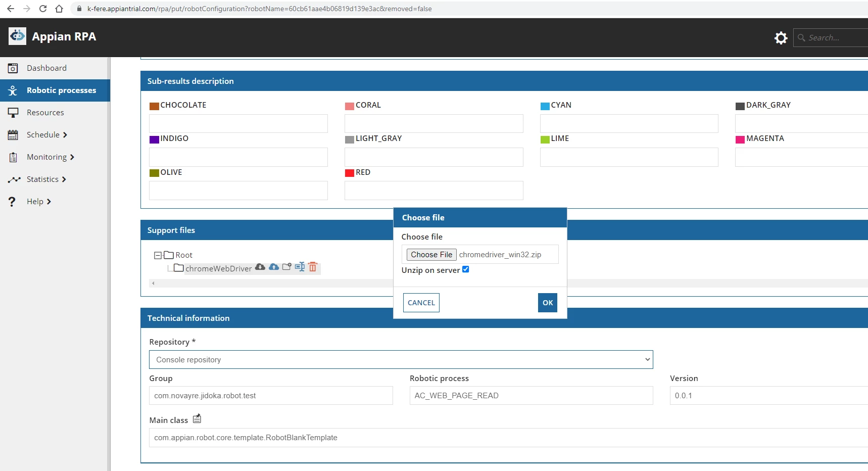The width and height of the screenshot is (868, 471).
Task: Click the Monitoring clipboard icon
Action: pos(13,157)
